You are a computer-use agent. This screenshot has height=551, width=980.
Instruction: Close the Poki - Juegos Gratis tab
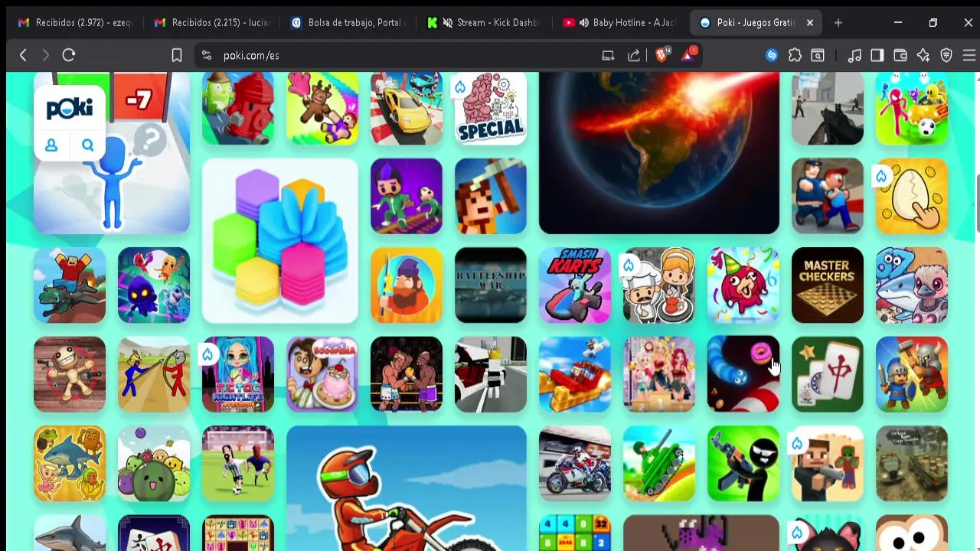point(809,23)
